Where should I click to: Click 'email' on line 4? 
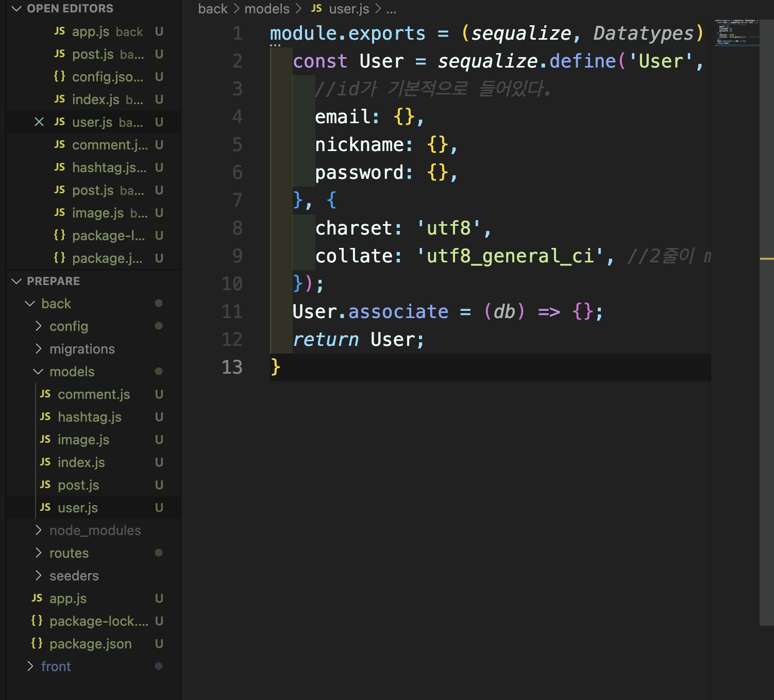point(343,116)
